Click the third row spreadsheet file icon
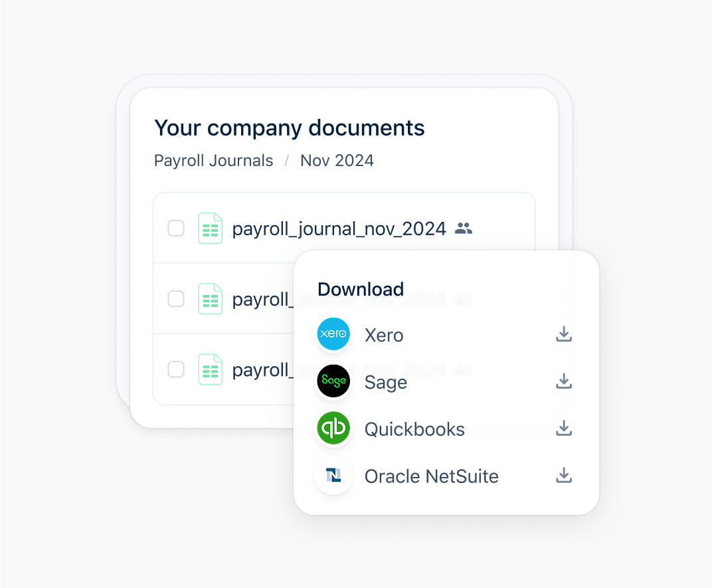 coord(211,369)
